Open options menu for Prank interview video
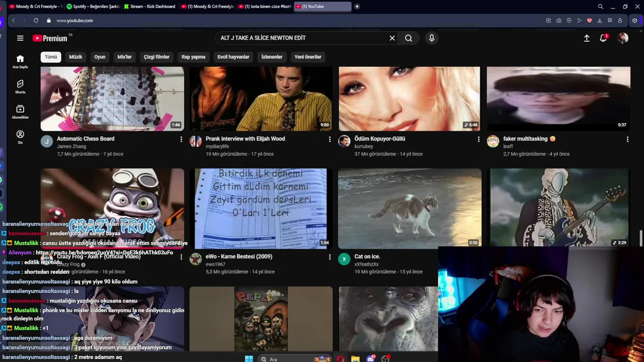 [330, 139]
